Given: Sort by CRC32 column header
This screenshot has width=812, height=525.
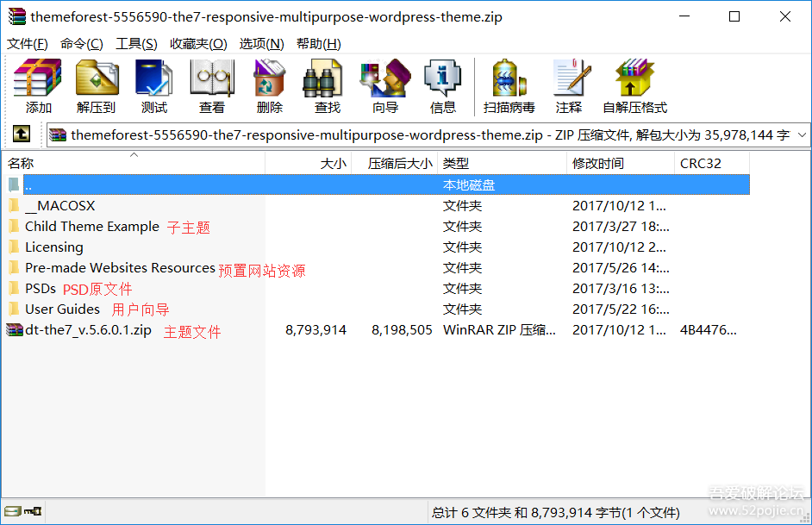Looking at the screenshot, I should [712, 163].
